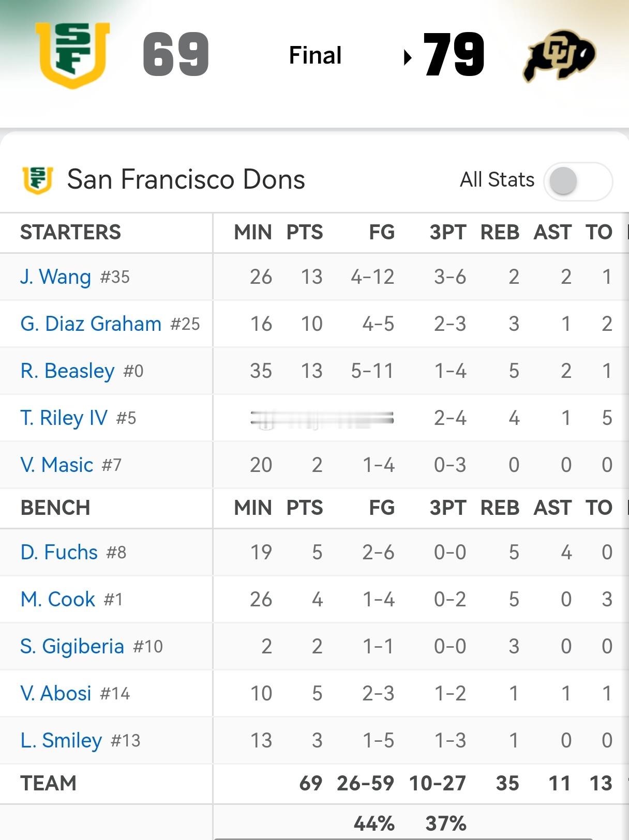Screen dimensions: 629x840
Task: Tap the winner arrow beside score 79
Action: pos(408,57)
